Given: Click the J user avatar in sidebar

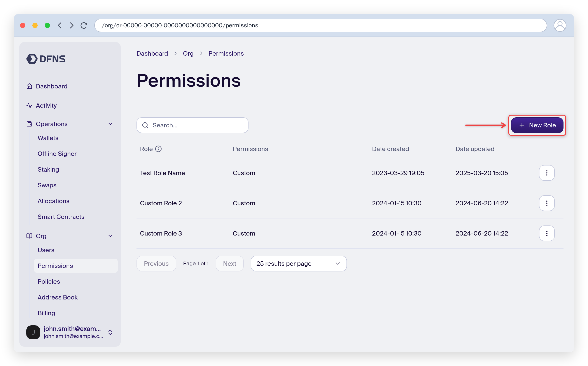Looking at the screenshot, I should pos(33,332).
